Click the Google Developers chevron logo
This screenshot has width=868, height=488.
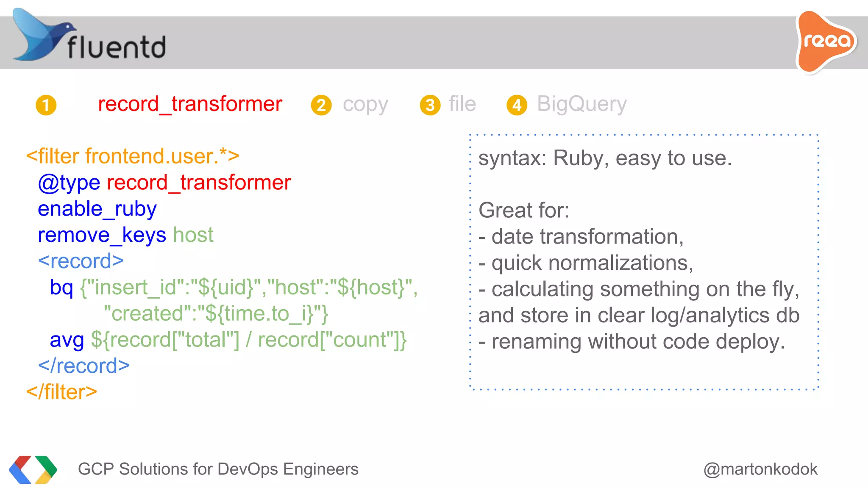[33, 469]
